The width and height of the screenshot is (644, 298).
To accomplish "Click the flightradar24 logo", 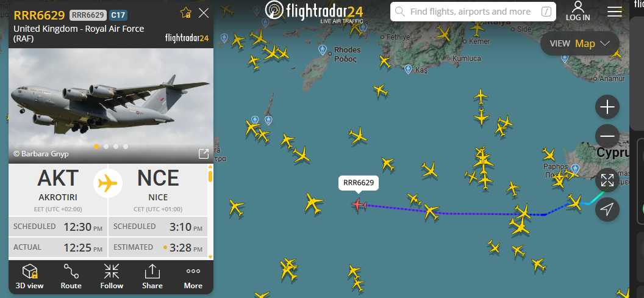I will coord(314,11).
